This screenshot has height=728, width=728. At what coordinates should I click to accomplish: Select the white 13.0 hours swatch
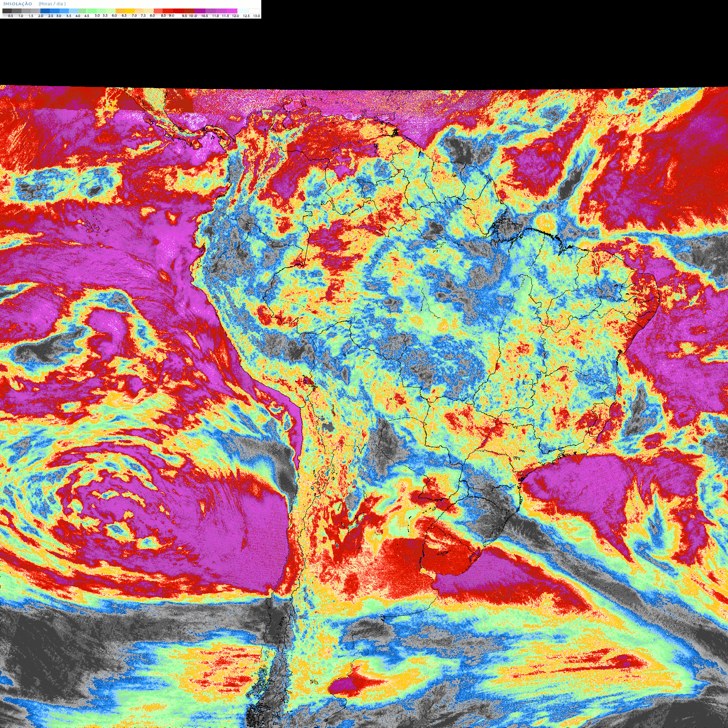coord(254,11)
